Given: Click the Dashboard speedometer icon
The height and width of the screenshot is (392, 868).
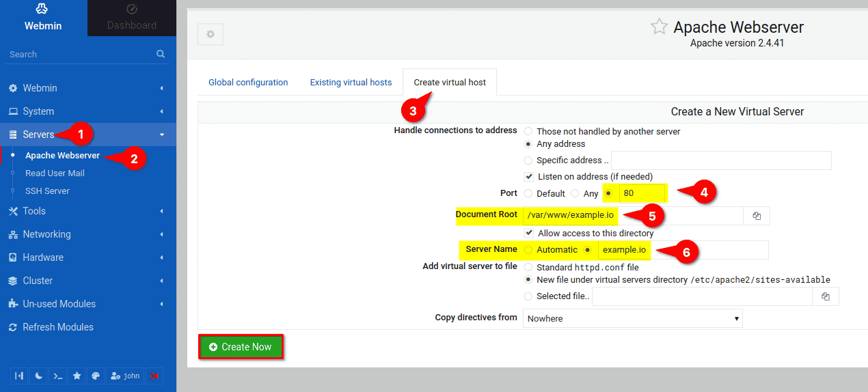Looking at the screenshot, I should point(132,9).
